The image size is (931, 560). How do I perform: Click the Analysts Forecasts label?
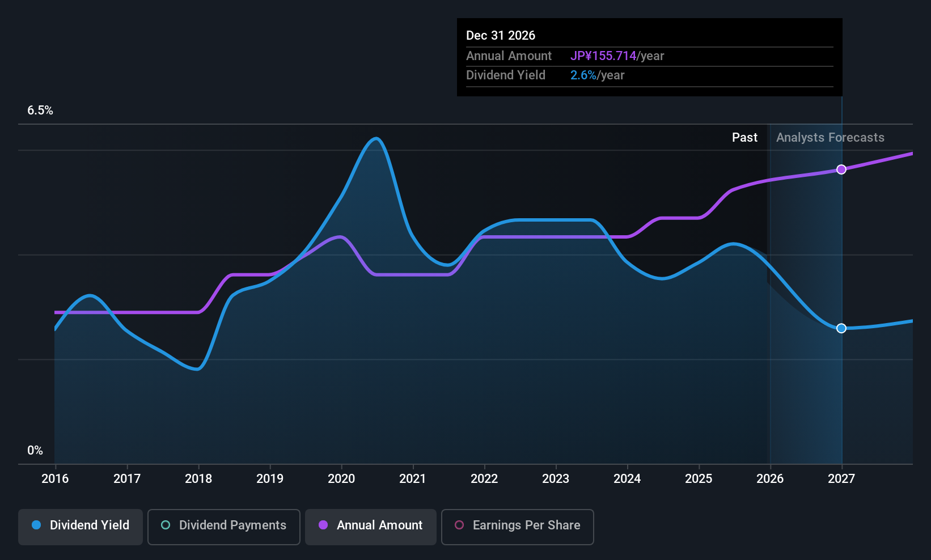point(830,138)
